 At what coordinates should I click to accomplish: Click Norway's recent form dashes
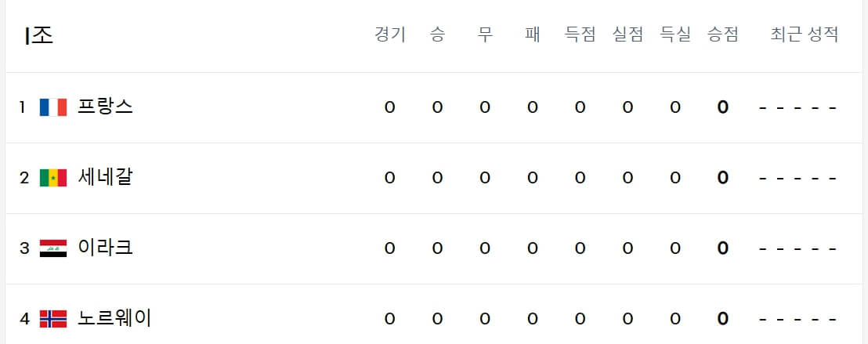(797, 320)
